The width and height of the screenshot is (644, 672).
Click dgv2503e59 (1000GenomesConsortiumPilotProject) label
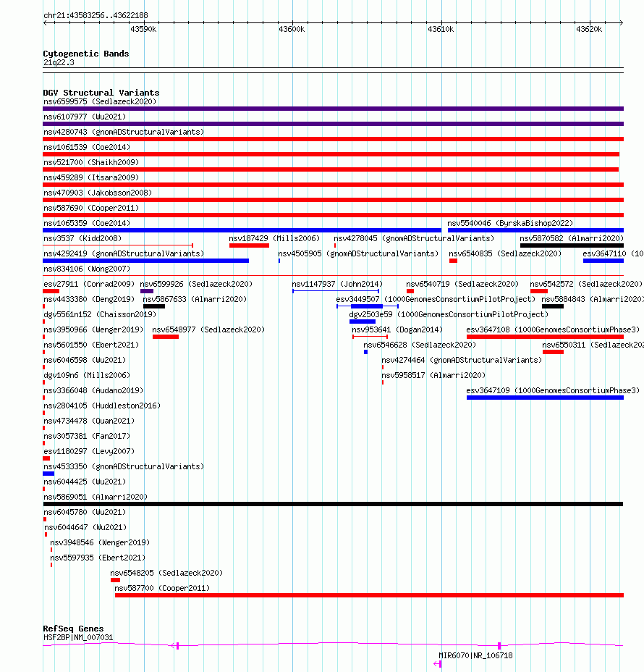coord(449,314)
